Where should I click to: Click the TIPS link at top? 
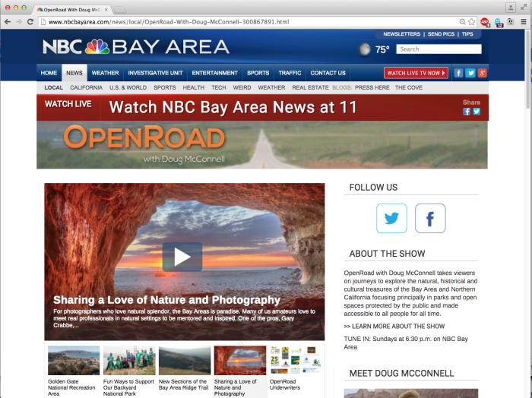[x=467, y=34]
